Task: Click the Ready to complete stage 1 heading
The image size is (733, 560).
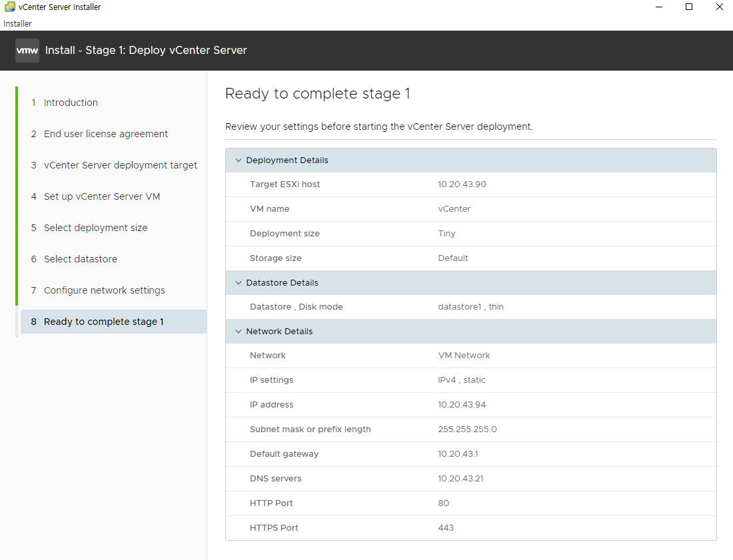Action: (x=317, y=94)
